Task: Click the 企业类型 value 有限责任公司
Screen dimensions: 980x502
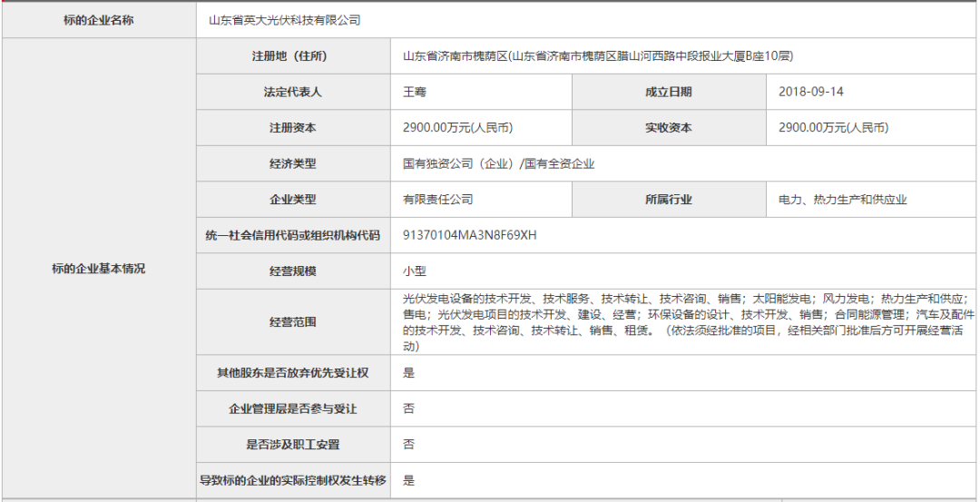Action: tap(438, 200)
